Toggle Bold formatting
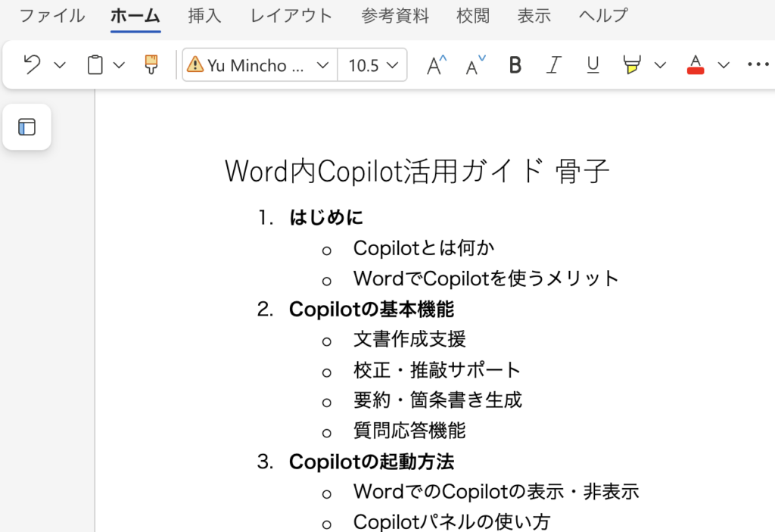Screen dimensions: 775x532 pyautogui.click(x=515, y=65)
